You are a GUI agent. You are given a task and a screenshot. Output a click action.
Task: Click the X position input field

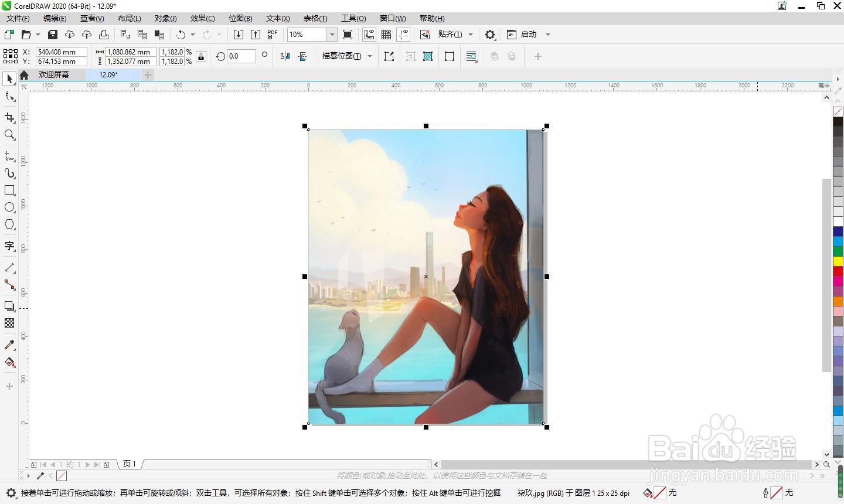(x=62, y=52)
